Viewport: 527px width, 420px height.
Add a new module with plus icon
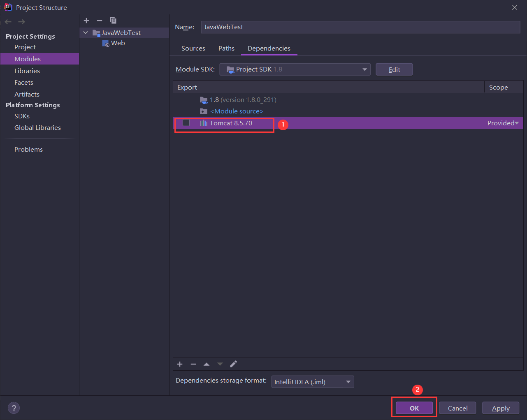pos(86,20)
